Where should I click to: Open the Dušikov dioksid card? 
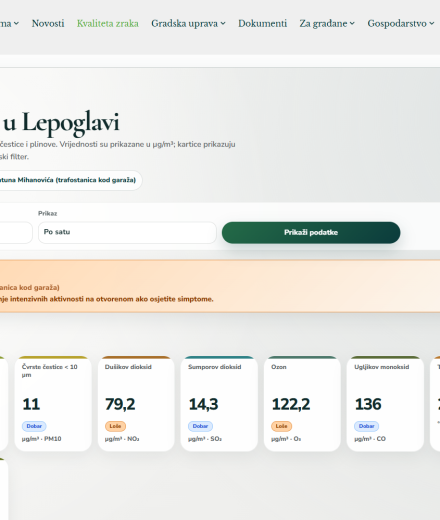click(136, 404)
